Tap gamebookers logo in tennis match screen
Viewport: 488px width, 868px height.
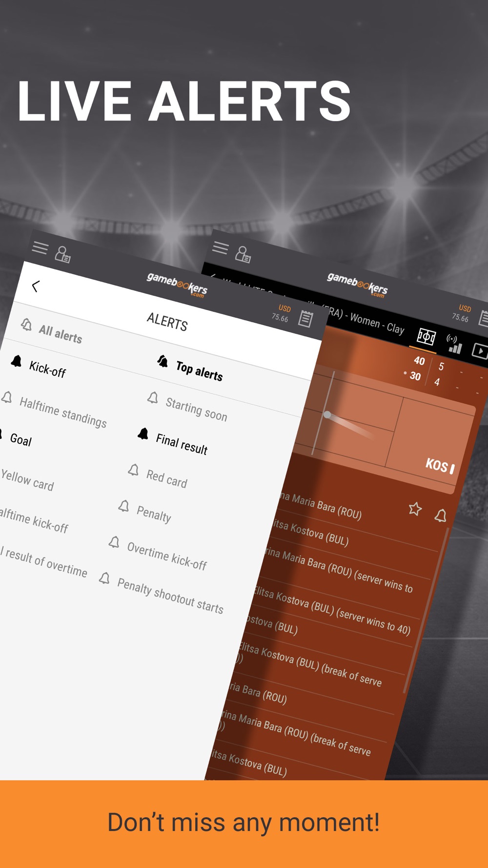pos(357,285)
